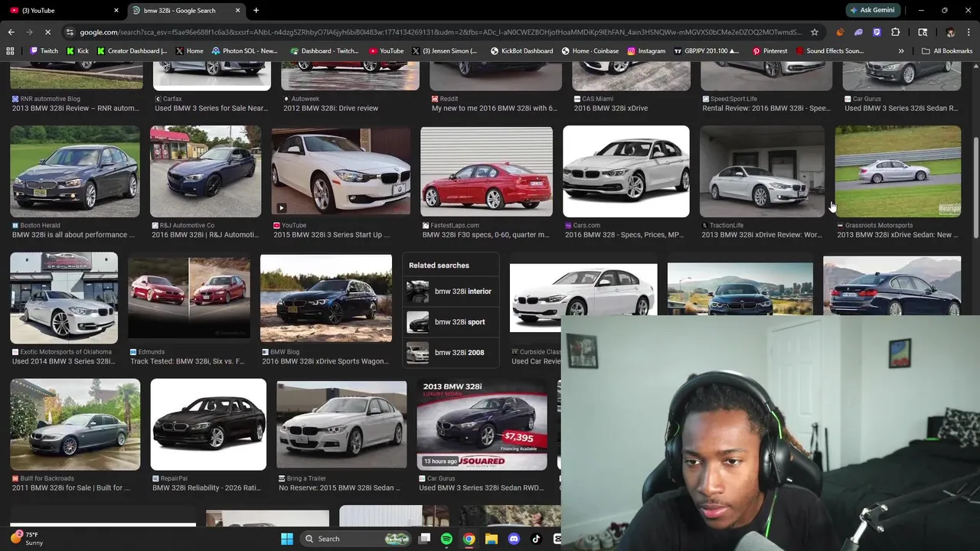Viewport: 980px width, 551px height.
Task: Open the Exotic Motorsports of Oklahoma thumbnail
Action: click(64, 298)
